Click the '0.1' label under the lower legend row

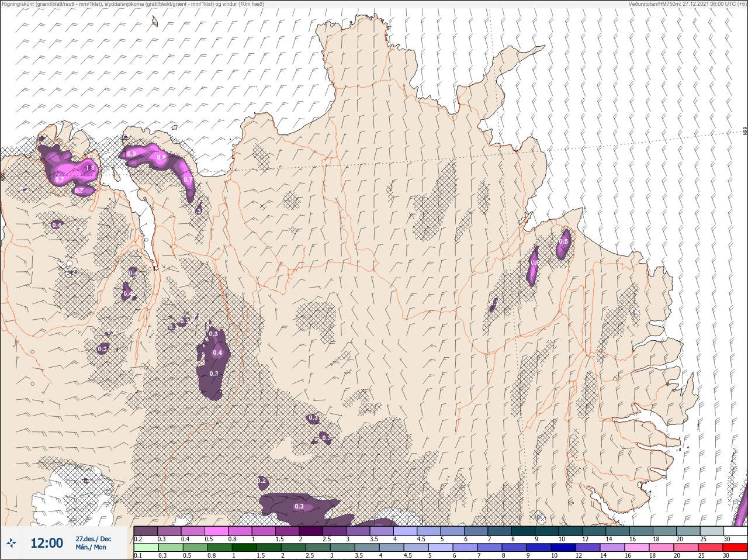138,555
